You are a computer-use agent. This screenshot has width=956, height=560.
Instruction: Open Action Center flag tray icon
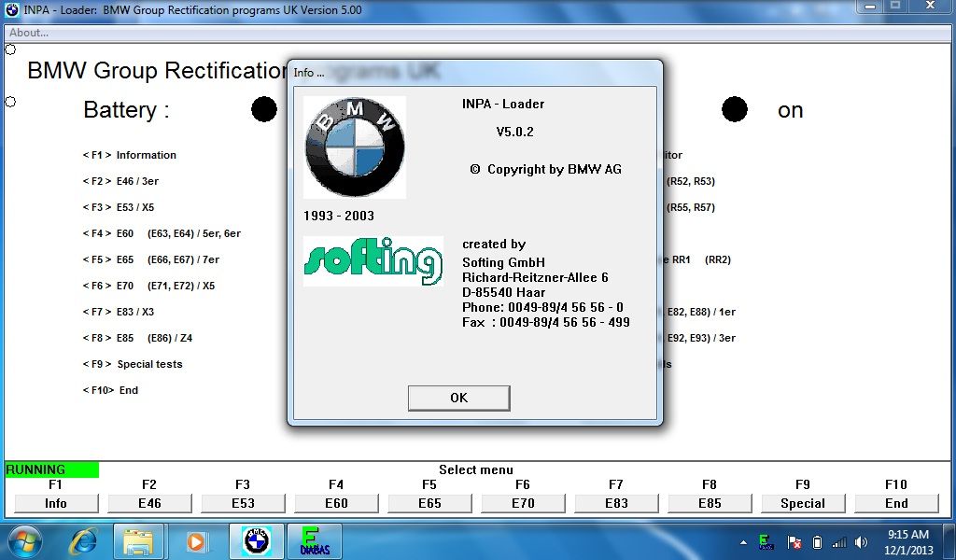point(794,542)
